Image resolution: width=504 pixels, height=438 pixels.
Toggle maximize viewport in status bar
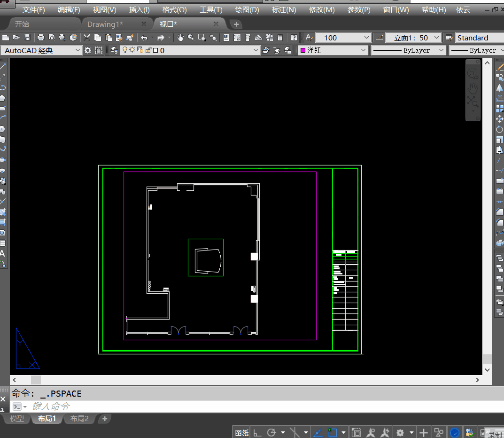[356, 432]
